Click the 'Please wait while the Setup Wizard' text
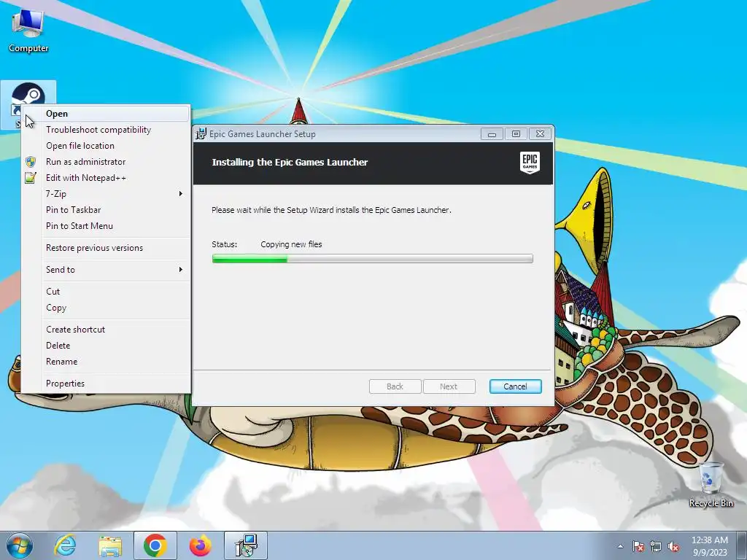Viewport: 747px width, 560px height. point(331,210)
